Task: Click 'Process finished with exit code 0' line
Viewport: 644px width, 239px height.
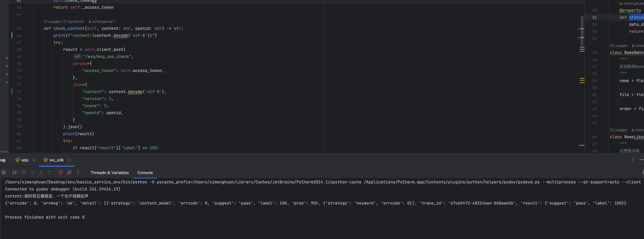Action: [45, 217]
